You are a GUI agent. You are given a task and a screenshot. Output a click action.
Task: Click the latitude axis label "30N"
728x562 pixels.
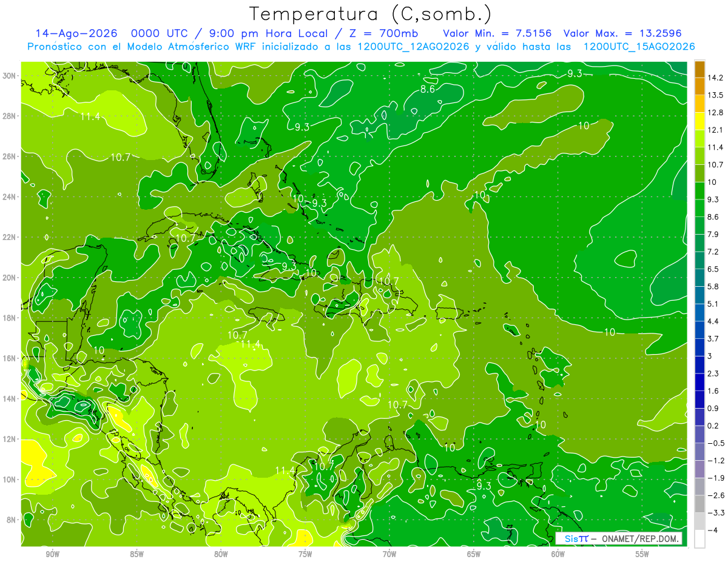pyautogui.click(x=8, y=76)
